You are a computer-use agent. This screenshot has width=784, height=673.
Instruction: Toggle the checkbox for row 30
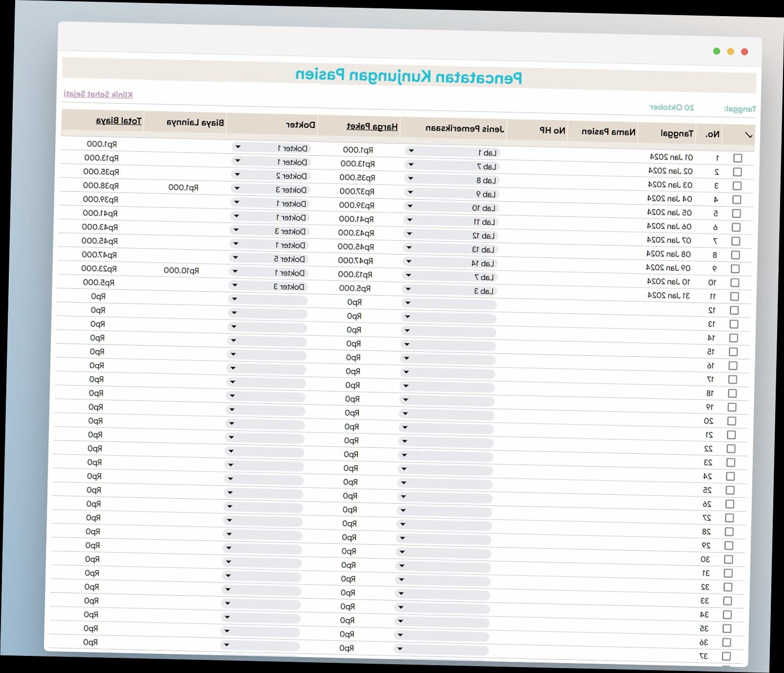[728, 559]
